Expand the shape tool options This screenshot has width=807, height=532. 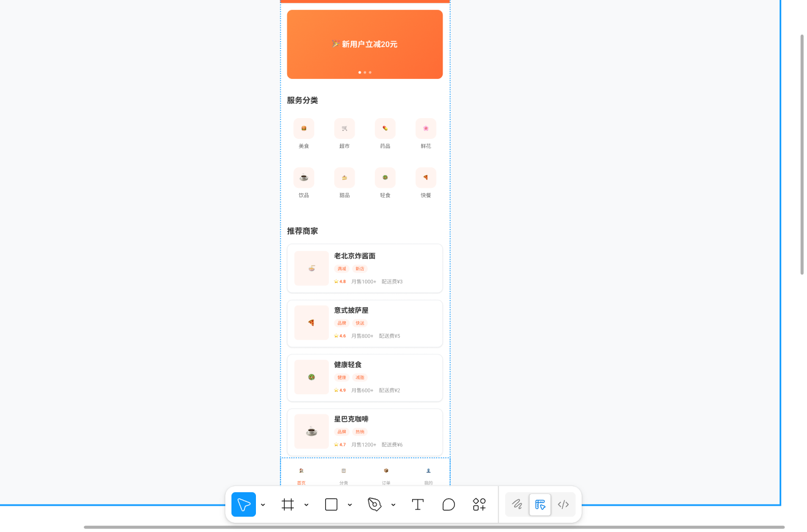point(350,504)
